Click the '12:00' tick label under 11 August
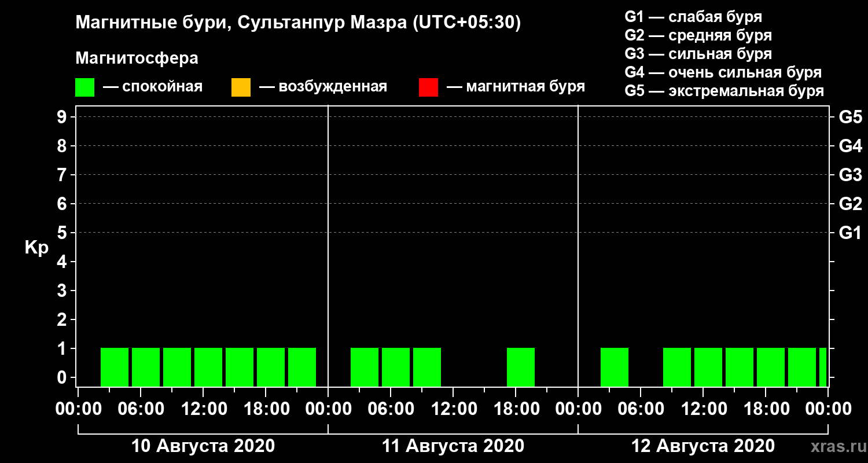 pos(453,409)
